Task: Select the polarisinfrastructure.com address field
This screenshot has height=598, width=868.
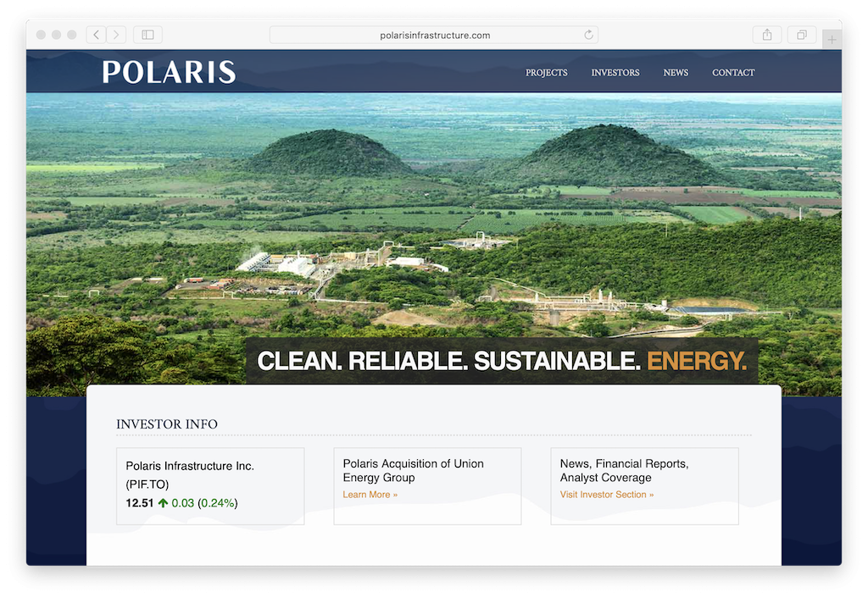Action: click(434, 35)
